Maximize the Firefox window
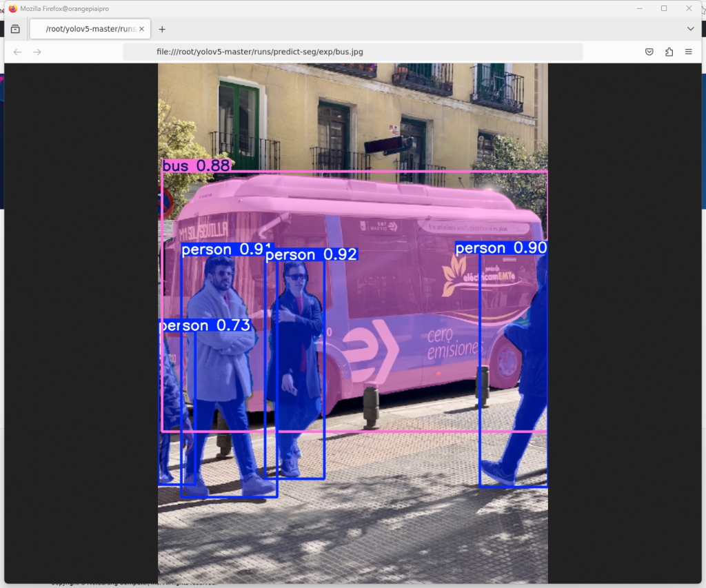Screen dimensions: 706x588 tap(664, 8)
